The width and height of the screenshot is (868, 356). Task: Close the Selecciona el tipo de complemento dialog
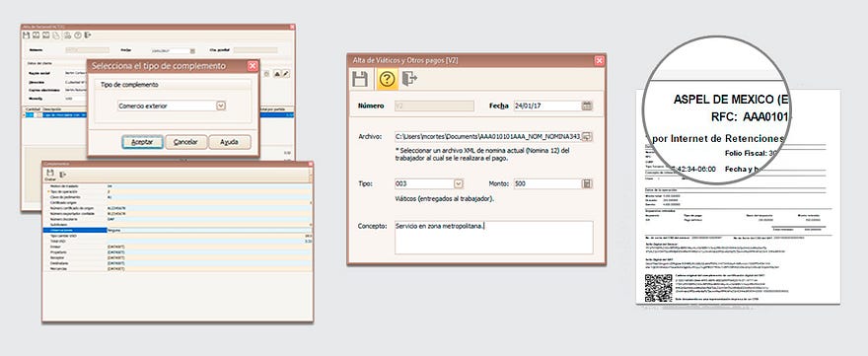click(253, 66)
